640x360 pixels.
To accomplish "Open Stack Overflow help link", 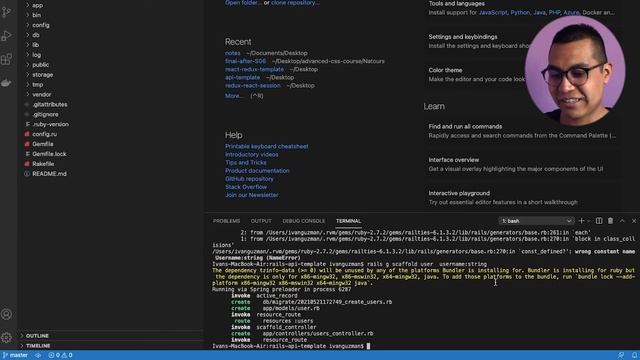I will 246,187.
